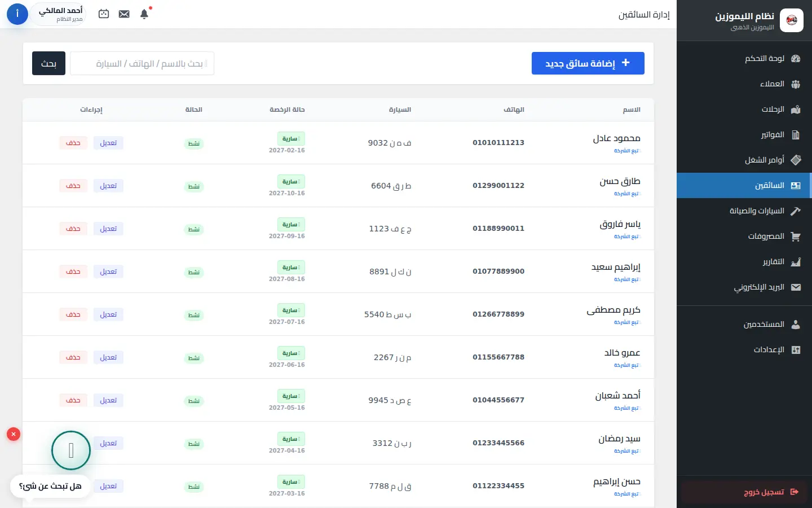The image size is (812, 508).
Task: Open the لوحة التحكم menu item
Action: 744,59
